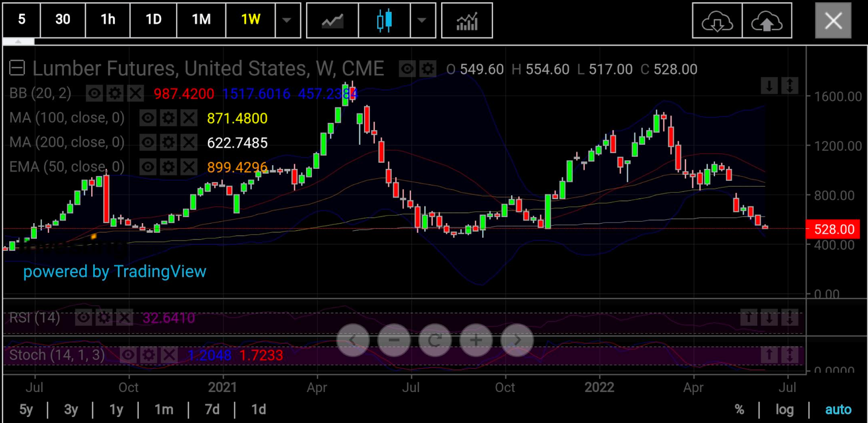Remove the Stoch (14, 1, 3) indicator

pos(169,355)
